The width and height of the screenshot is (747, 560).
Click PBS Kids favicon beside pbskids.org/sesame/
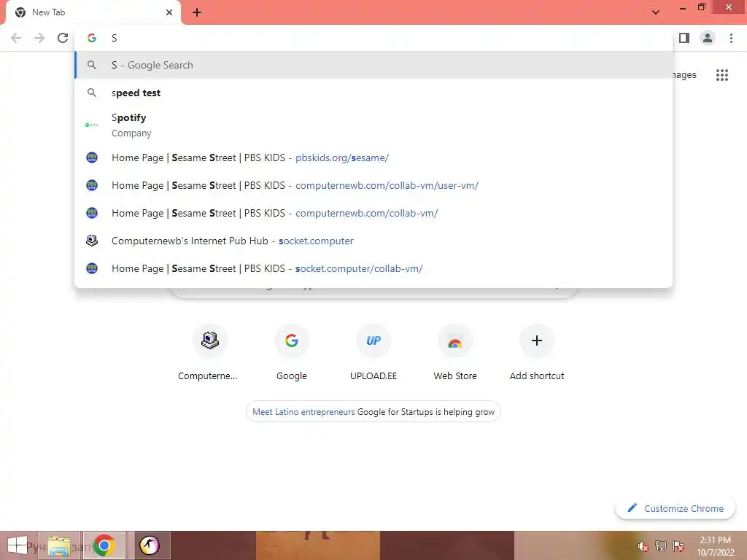tap(92, 157)
